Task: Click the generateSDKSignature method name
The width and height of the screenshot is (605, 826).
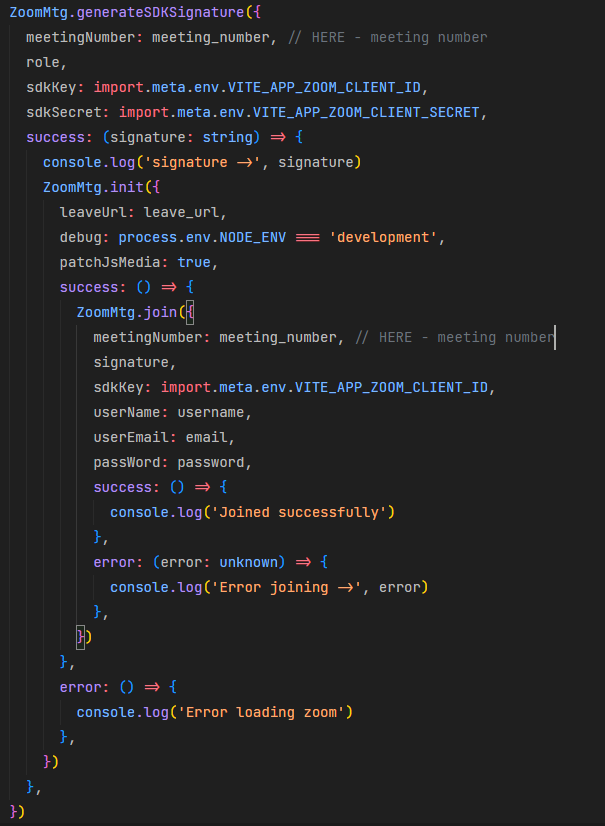Action: tap(160, 12)
